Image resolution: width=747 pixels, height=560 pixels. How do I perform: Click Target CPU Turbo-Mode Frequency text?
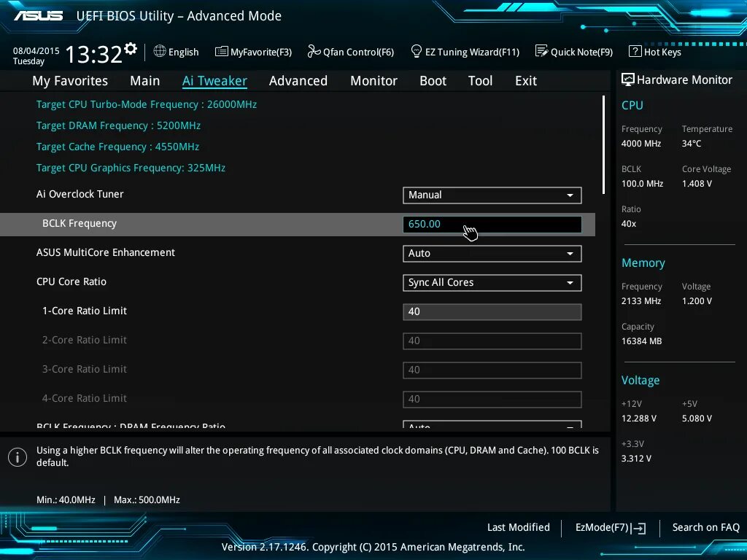click(x=147, y=105)
